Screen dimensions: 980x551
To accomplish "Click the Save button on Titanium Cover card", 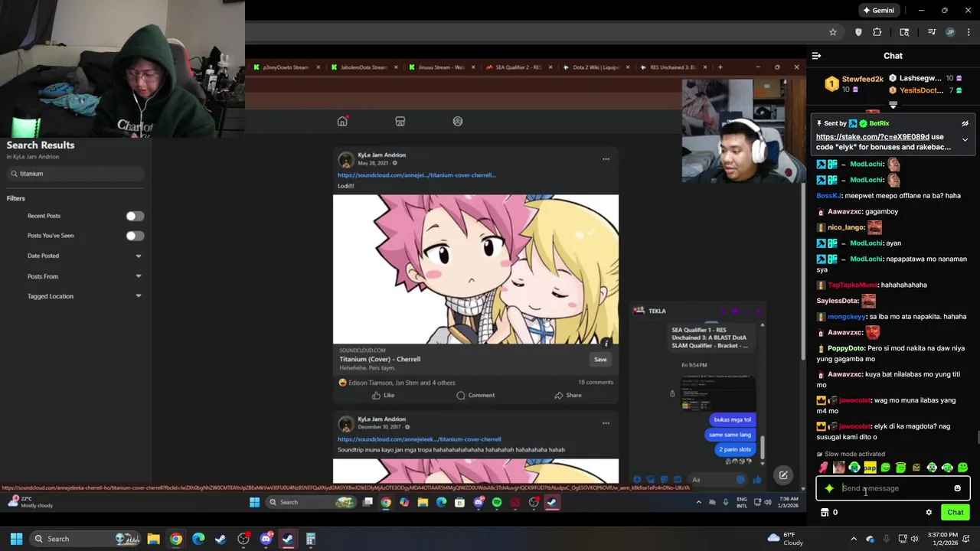I will point(600,360).
